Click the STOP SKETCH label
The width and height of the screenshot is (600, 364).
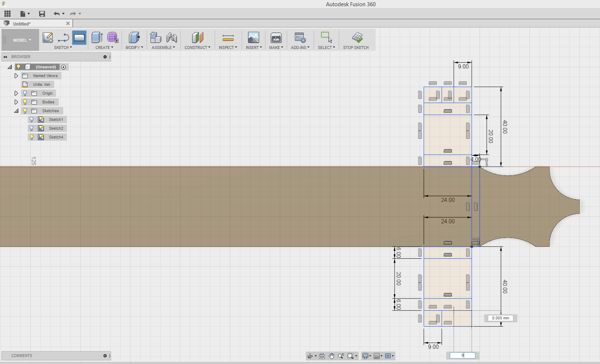(356, 48)
